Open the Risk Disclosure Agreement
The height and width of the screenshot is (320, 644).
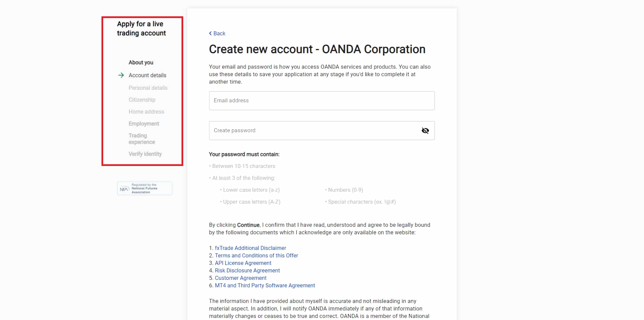[247, 270]
